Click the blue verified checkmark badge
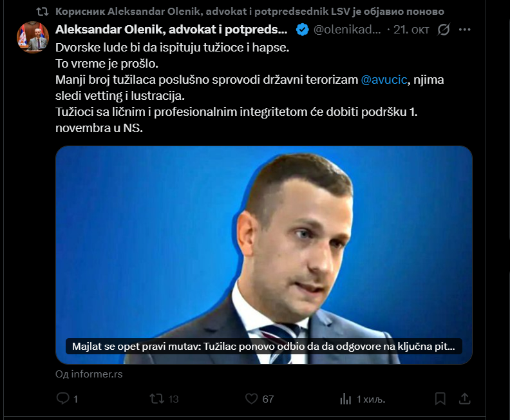 pos(303,30)
